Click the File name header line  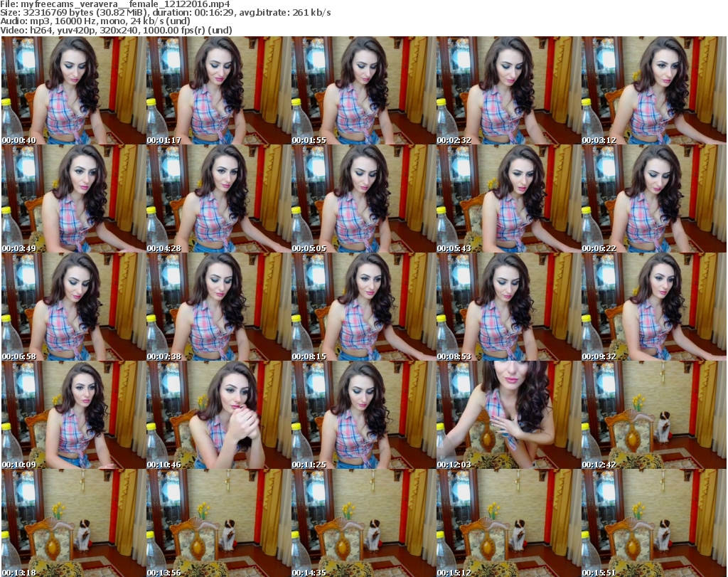[115, 4]
